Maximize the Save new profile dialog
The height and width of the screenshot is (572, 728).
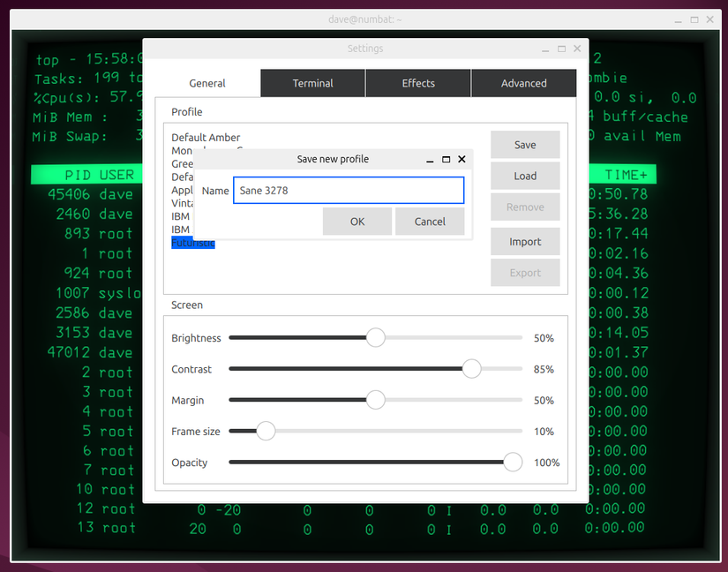point(446,159)
